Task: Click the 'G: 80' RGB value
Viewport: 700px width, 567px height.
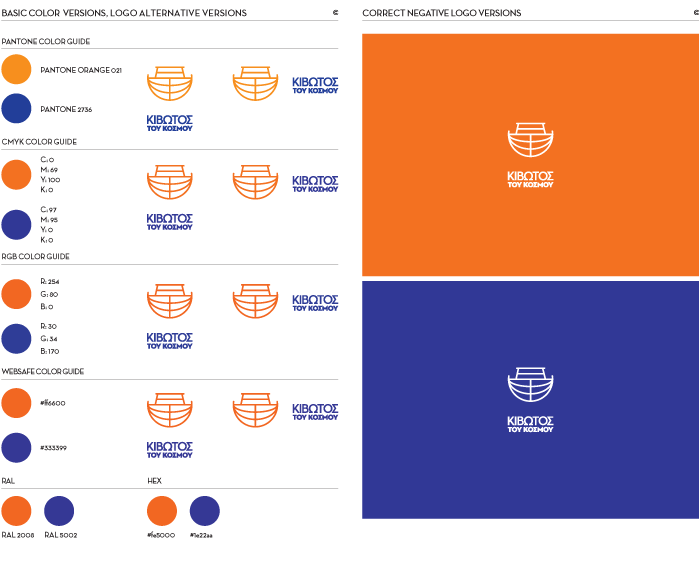Action: click(x=49, y=294)
